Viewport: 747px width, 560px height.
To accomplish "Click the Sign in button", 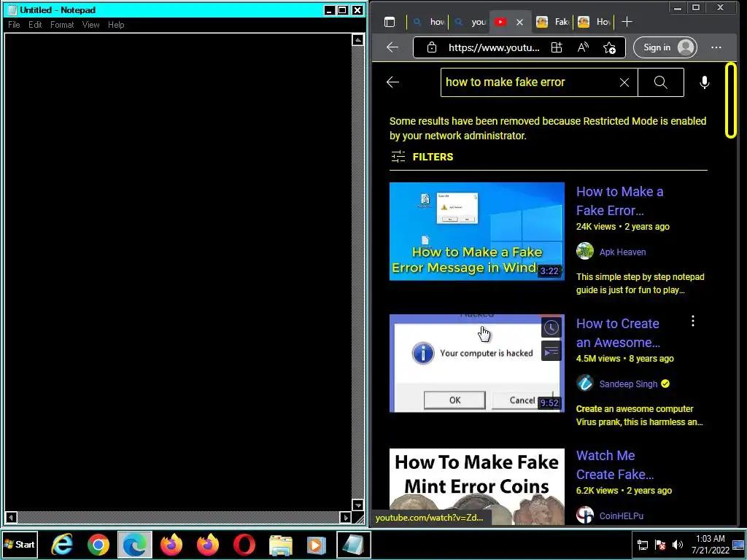I will click(x=665, y=47).
